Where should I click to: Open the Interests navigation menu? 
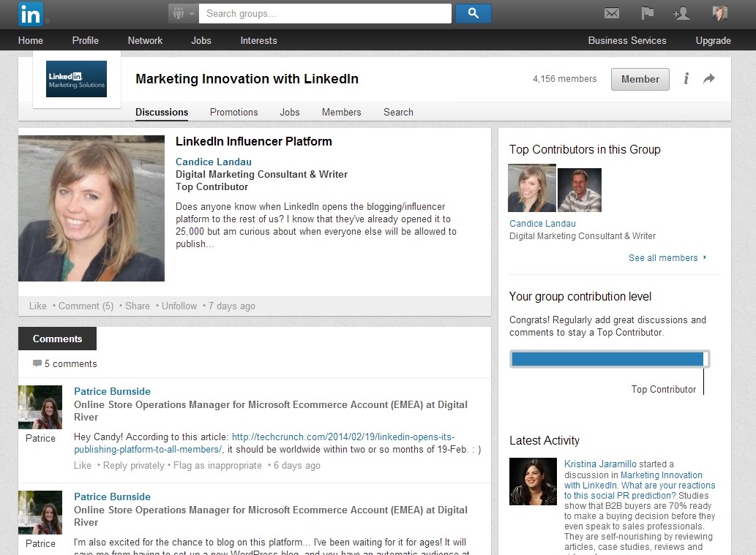click(258, 40)
